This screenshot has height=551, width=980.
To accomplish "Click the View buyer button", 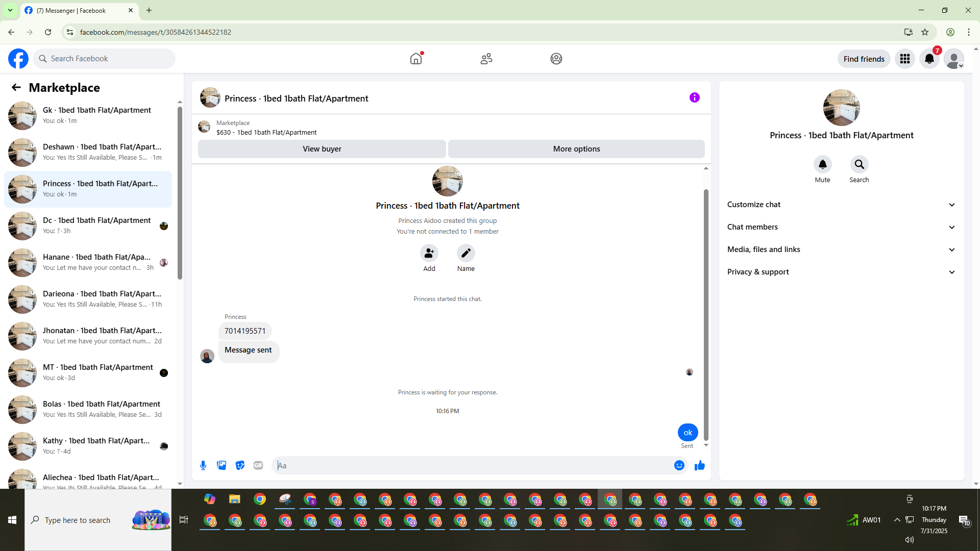I will pos(322,149).
